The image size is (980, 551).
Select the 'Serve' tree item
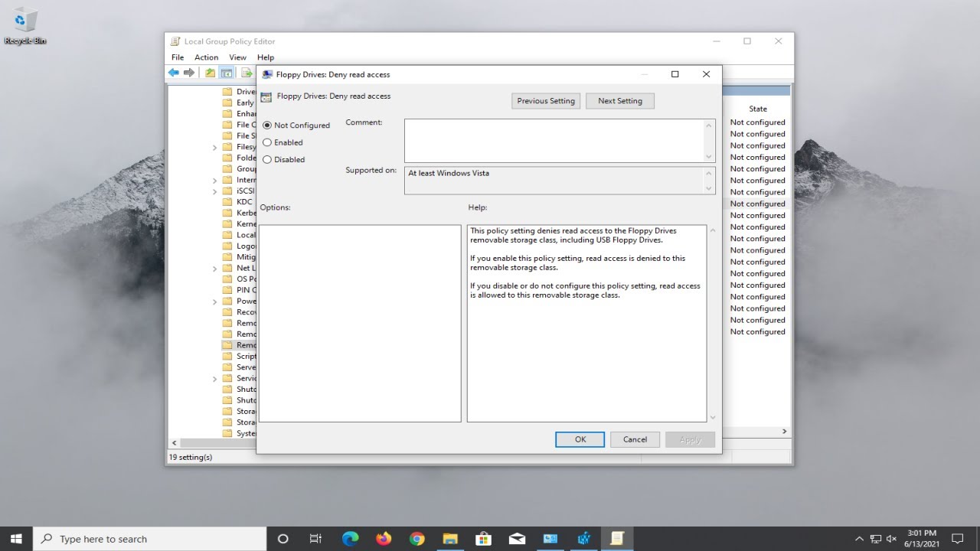coord(246,367)
